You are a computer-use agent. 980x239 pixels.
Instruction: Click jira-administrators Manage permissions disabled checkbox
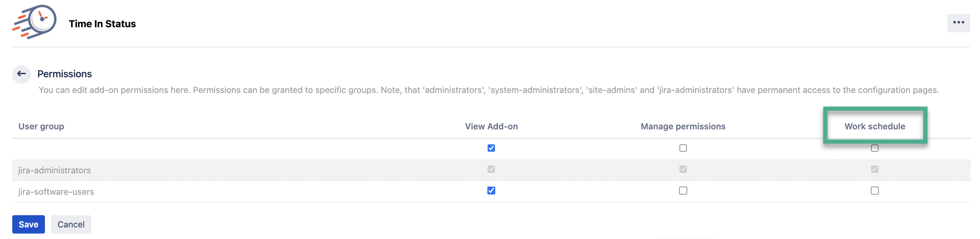[683, 169]
